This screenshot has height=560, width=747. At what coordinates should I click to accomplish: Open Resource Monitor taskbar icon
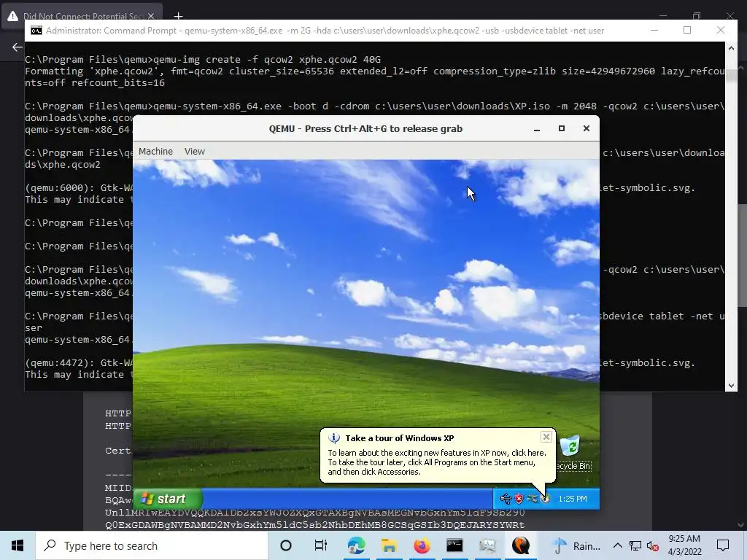tap(487, 545)
